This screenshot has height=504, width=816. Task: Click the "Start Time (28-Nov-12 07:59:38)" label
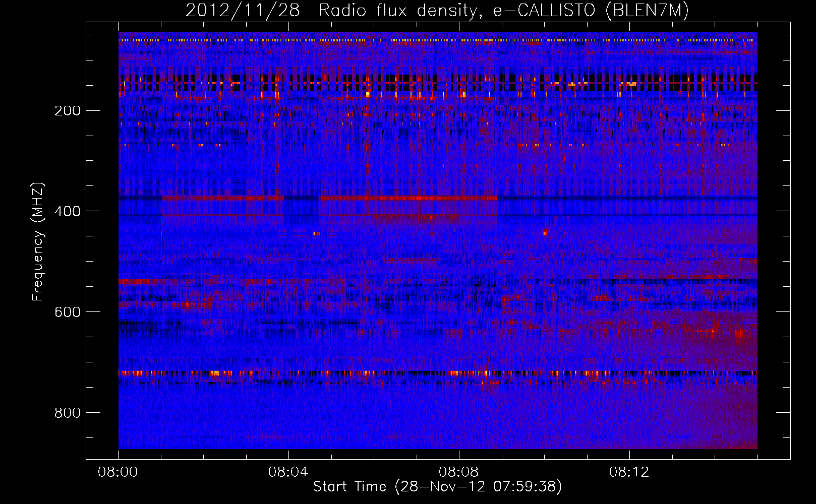pos(437,487)
